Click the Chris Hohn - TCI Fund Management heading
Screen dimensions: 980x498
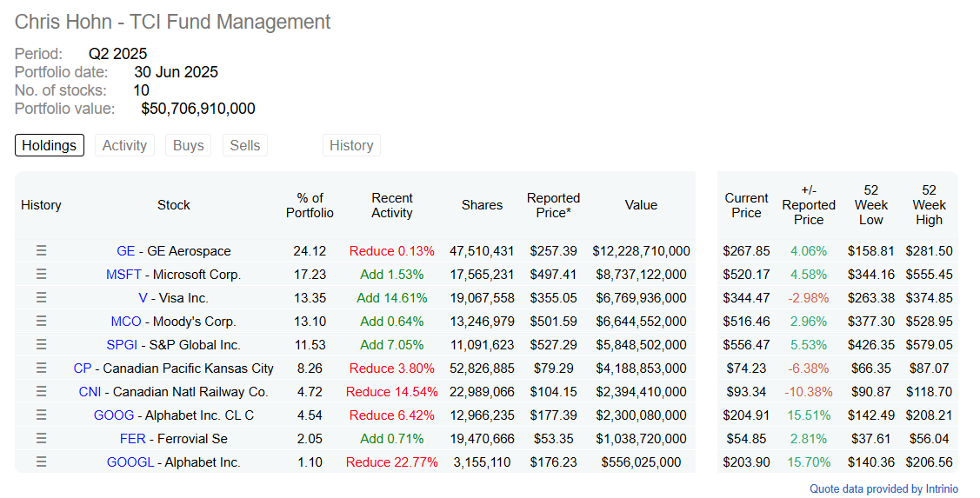click(172, 22)
